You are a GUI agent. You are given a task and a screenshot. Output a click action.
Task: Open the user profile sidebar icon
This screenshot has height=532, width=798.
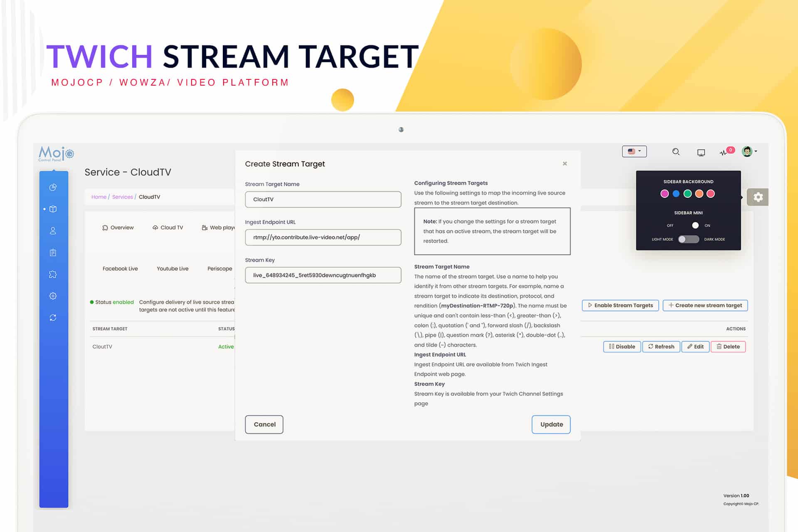(x=53, y=231)
